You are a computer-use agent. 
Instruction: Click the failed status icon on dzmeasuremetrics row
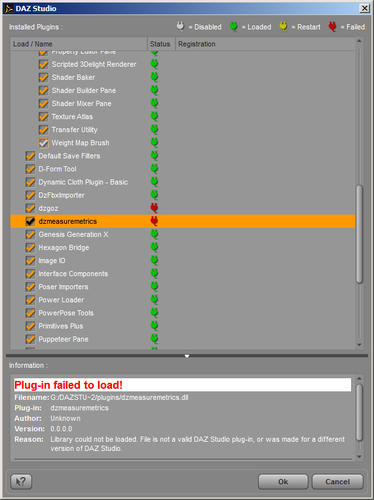pyautogui.click(x=154, y=221)
